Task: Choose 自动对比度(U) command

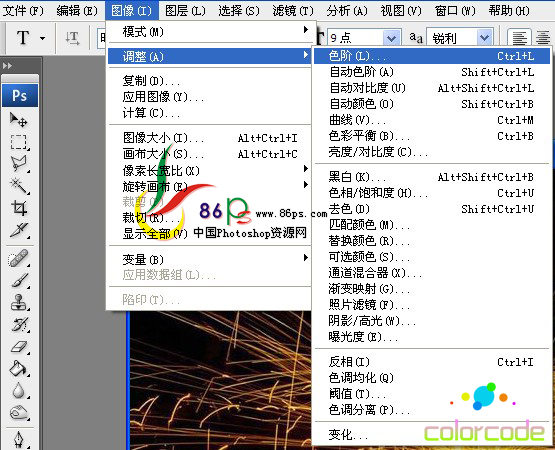Action: point(431,88)
